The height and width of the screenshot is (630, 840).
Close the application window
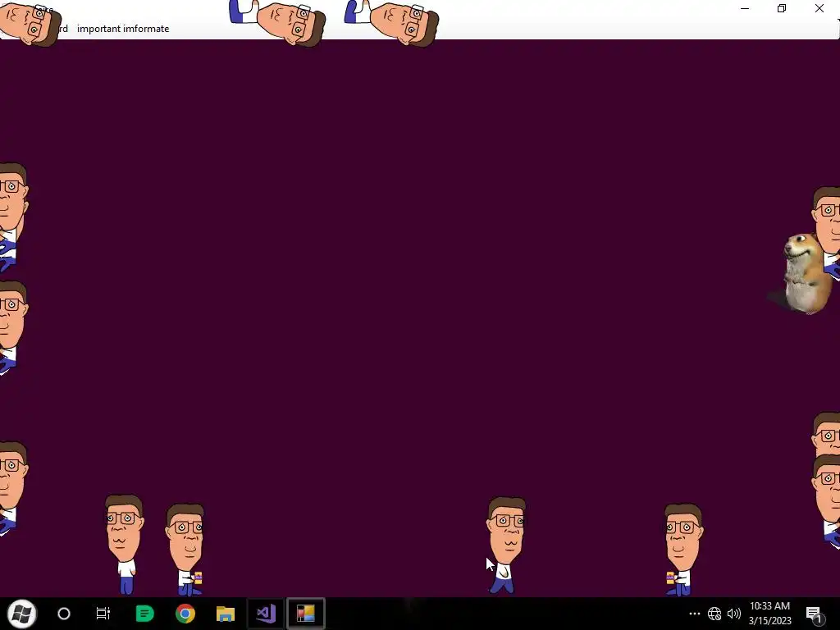click(819, 8)
